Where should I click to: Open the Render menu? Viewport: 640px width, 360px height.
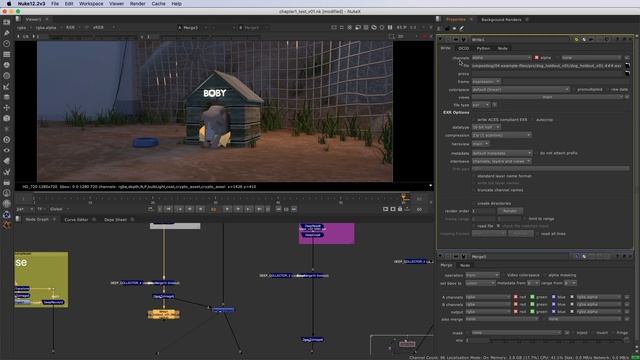pos(138,4)
